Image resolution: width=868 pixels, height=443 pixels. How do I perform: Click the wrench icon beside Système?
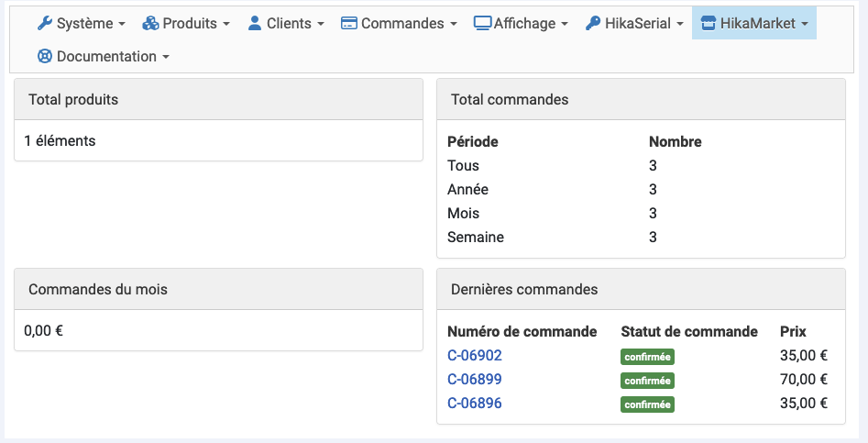coord(45,23)
